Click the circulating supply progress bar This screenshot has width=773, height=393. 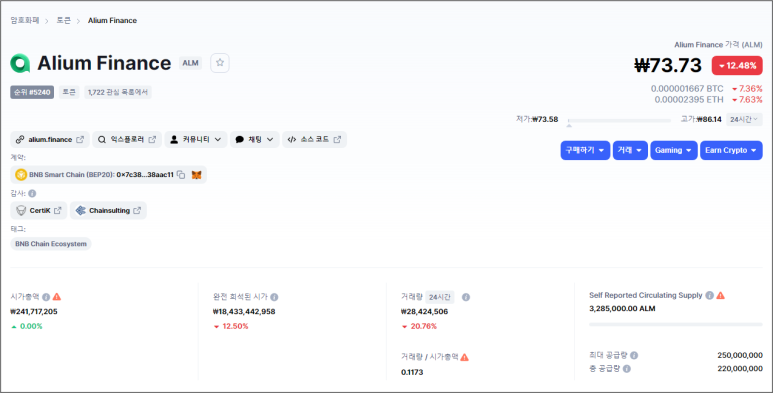(x=676, y=324)
